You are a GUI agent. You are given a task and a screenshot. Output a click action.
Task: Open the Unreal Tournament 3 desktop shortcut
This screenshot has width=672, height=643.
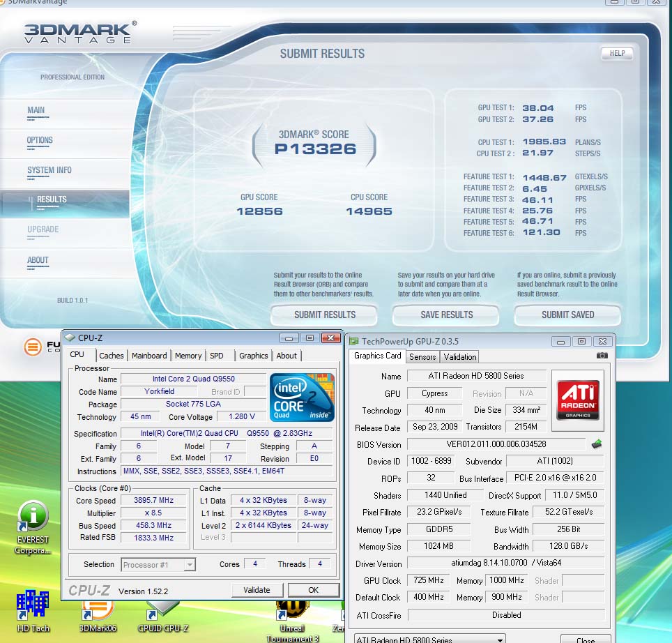[x=292, y=621]
